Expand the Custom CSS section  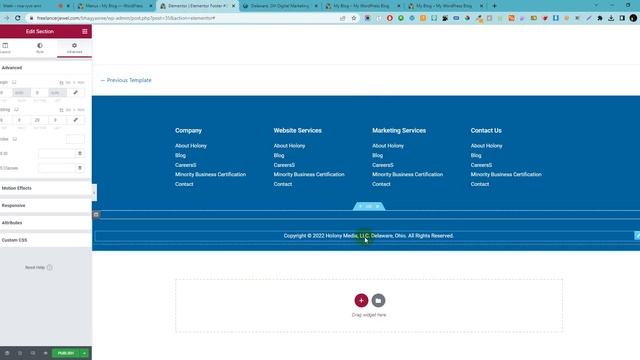46,240
